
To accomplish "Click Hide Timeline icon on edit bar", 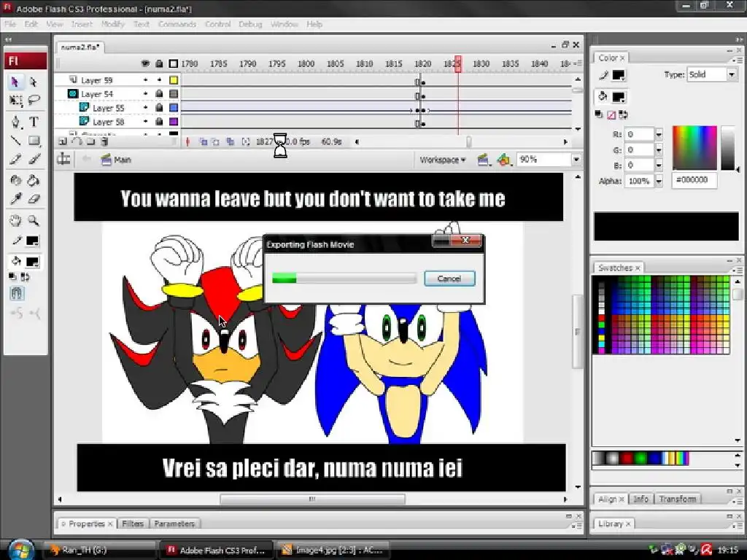I will [64, 160].
